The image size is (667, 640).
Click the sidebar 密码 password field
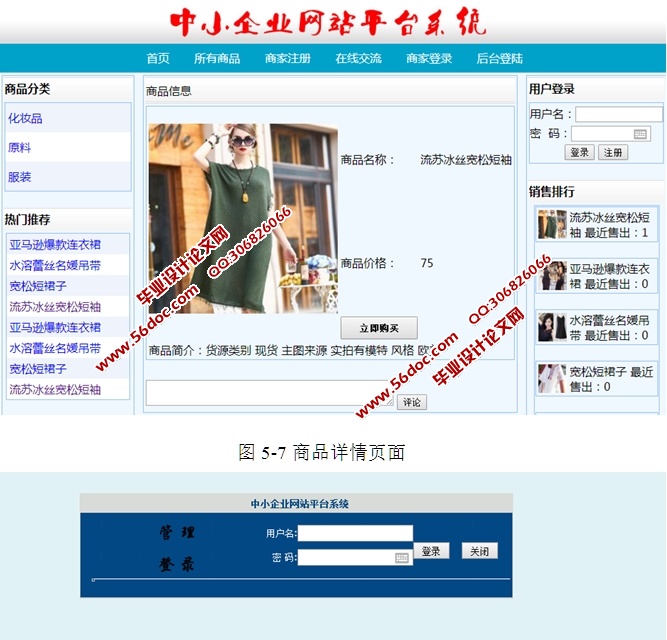pos(611,134)
